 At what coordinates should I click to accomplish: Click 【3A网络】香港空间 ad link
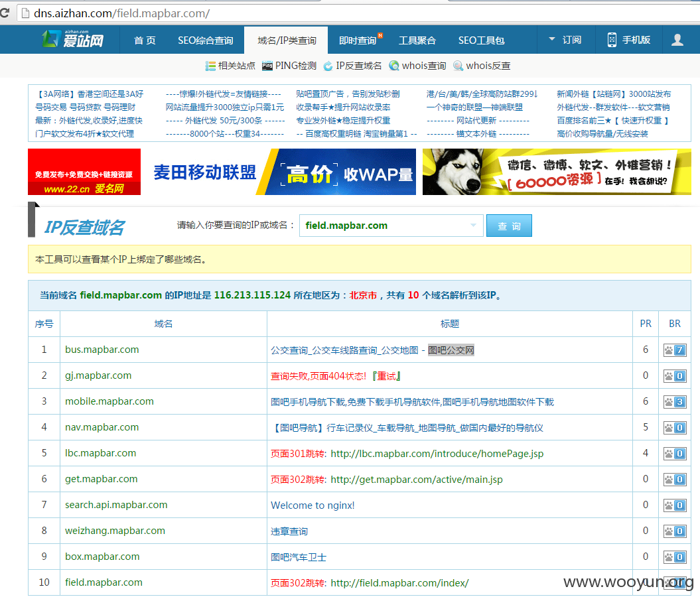[x=90, y=94]
